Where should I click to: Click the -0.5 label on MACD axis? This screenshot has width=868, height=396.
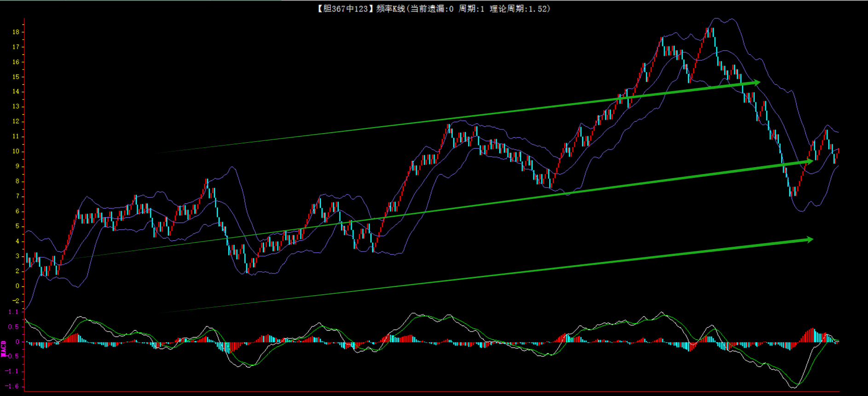click(x=13, y=356)
